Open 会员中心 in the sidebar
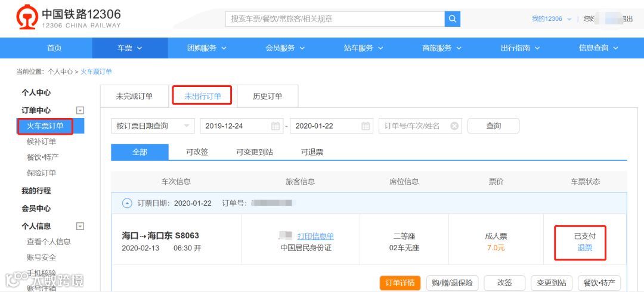Image resolution: width=644 pixels, height=292 pixels. tap(36, 208)
